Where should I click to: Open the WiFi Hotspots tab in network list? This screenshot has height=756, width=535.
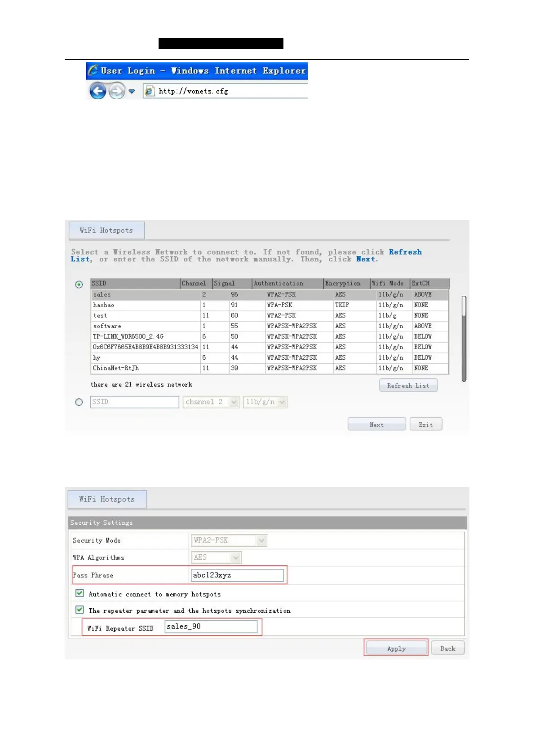pyautogui.click(x=106, y=230)
